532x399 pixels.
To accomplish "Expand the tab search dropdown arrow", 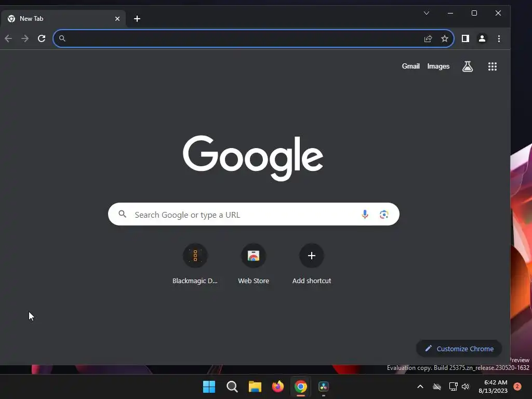I will click(x=427, y=13).
